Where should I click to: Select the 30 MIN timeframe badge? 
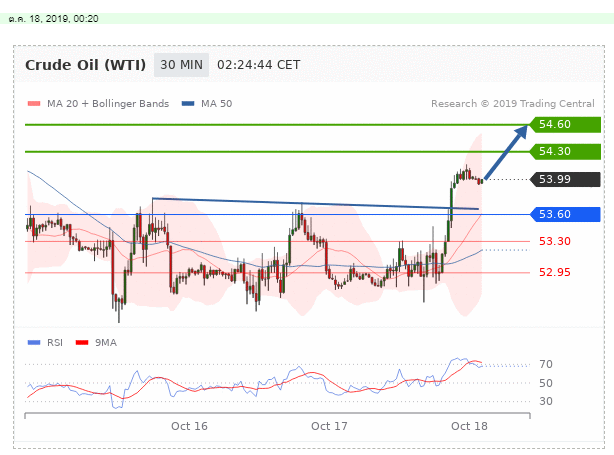(x=181, y=65)
